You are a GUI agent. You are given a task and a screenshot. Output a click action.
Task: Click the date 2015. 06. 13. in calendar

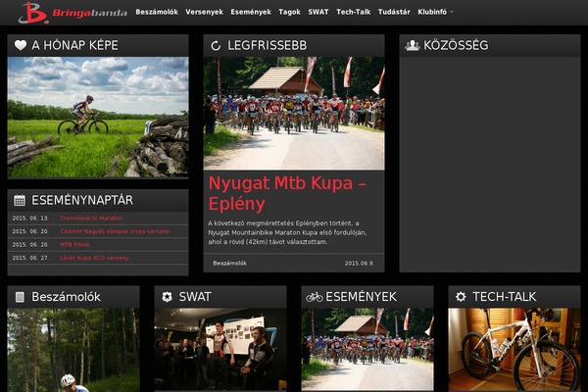coord(30,218)
